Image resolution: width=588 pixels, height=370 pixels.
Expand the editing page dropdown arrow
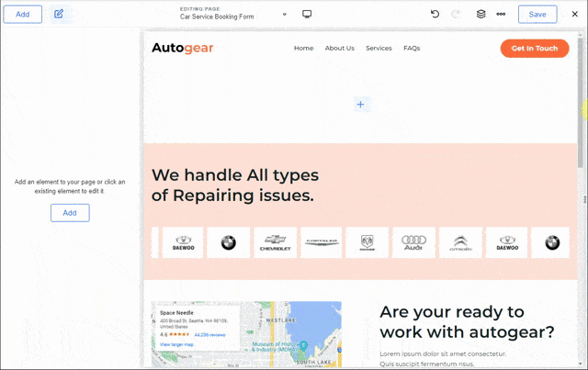[285, 15]
